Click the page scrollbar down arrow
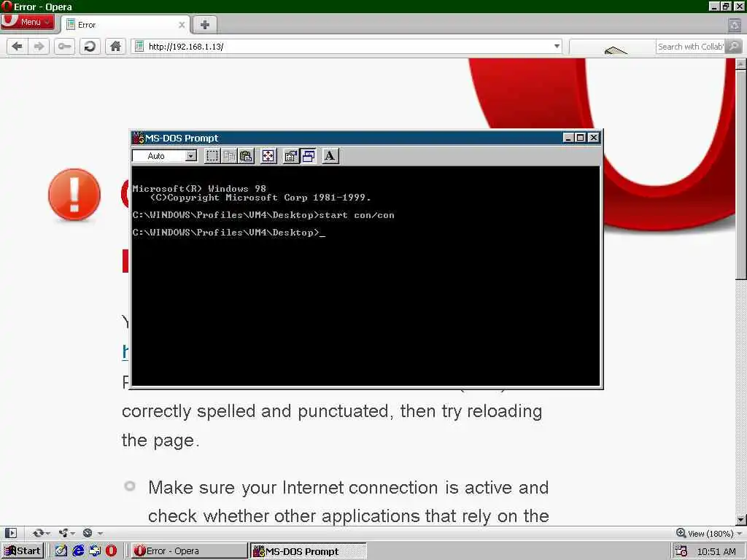 (x=741, y=520)
